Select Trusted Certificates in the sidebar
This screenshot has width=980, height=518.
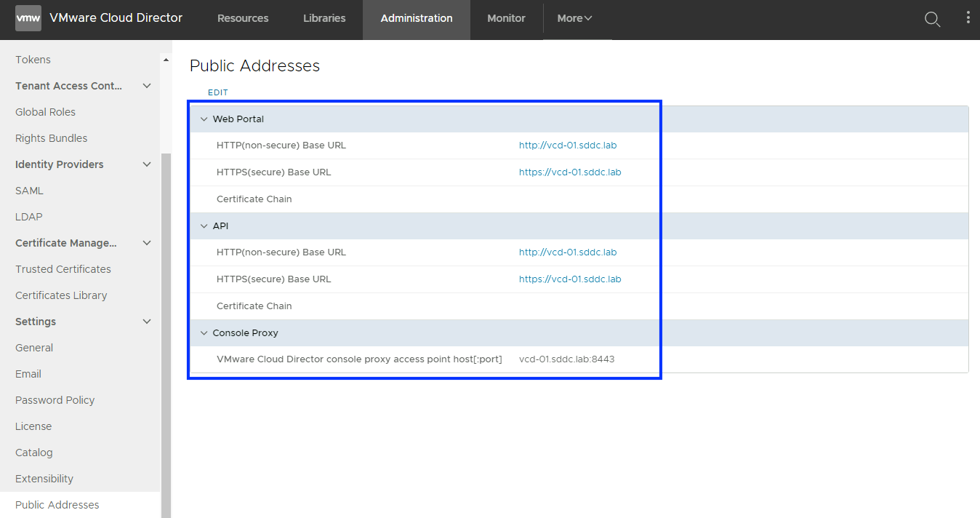click(x=63, y=269)
